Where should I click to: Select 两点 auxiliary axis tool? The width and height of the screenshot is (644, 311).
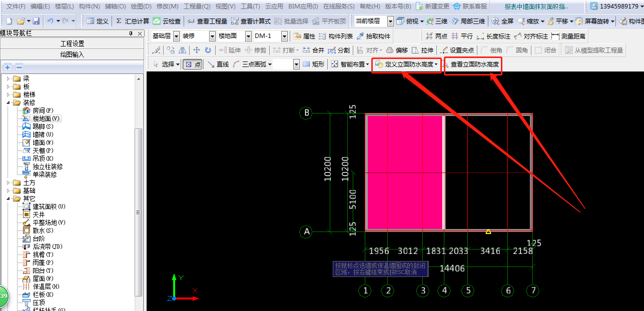tap(437, 36)
